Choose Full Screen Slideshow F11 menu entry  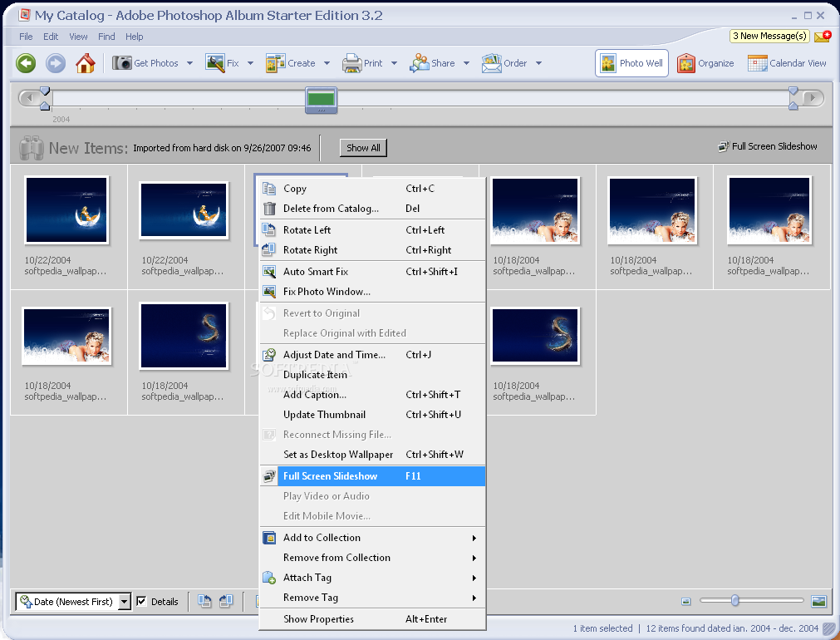coord(373,476)
